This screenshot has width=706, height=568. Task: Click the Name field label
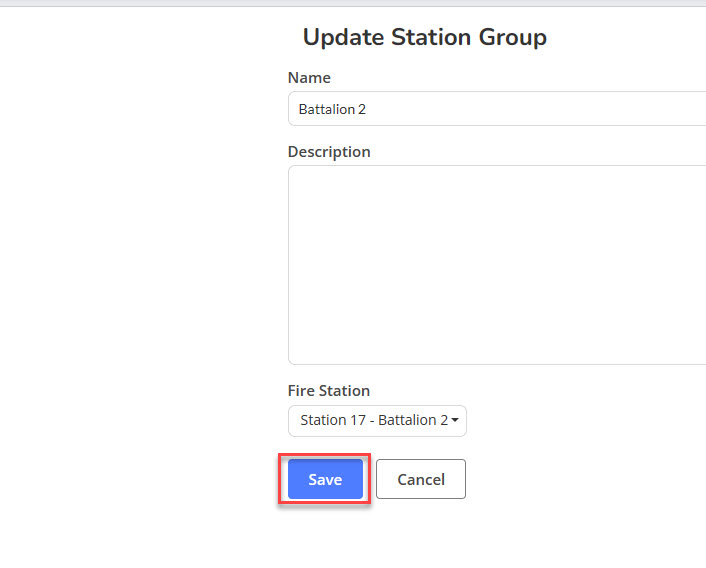click(x=309, y=78)
